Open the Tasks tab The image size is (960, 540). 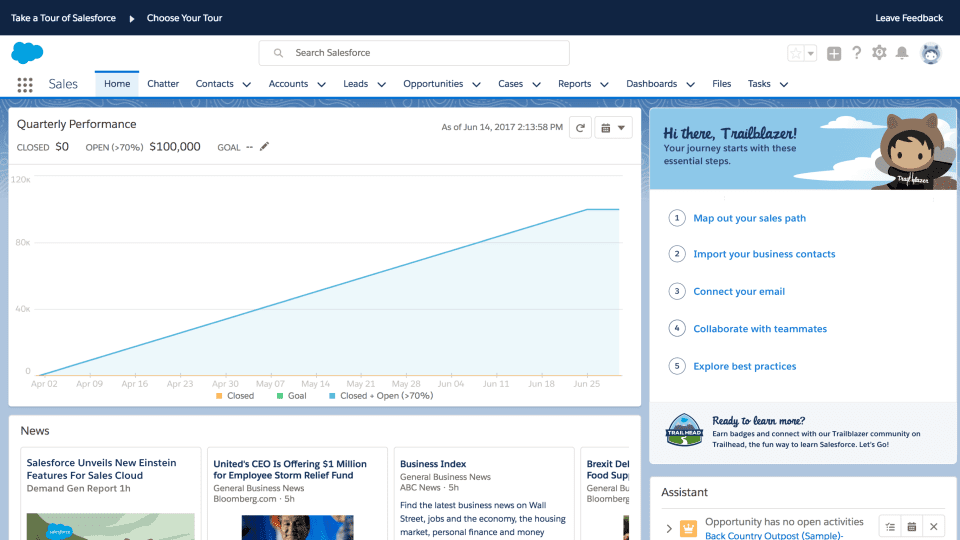pyautogui.click(x=759, y=84)
